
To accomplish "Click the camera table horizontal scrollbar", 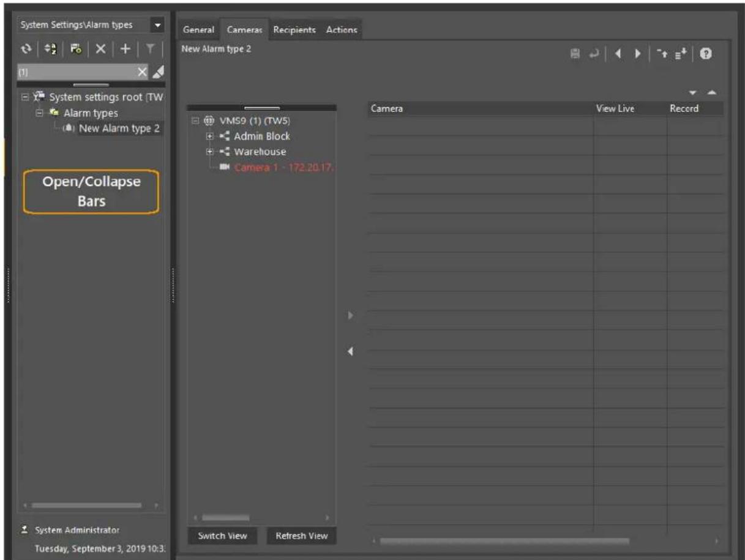I will pos(504,542).
